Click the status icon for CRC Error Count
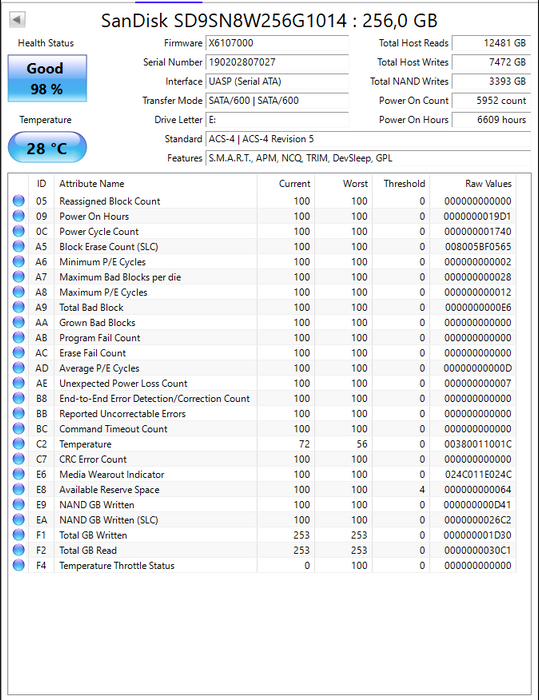The image size is (539, 700). [19, 459]
